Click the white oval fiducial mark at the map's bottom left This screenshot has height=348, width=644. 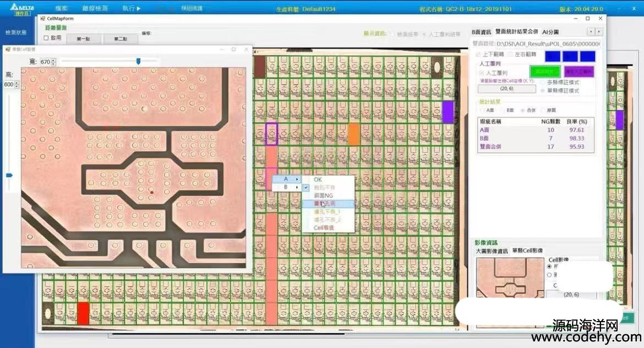point(48,313)
